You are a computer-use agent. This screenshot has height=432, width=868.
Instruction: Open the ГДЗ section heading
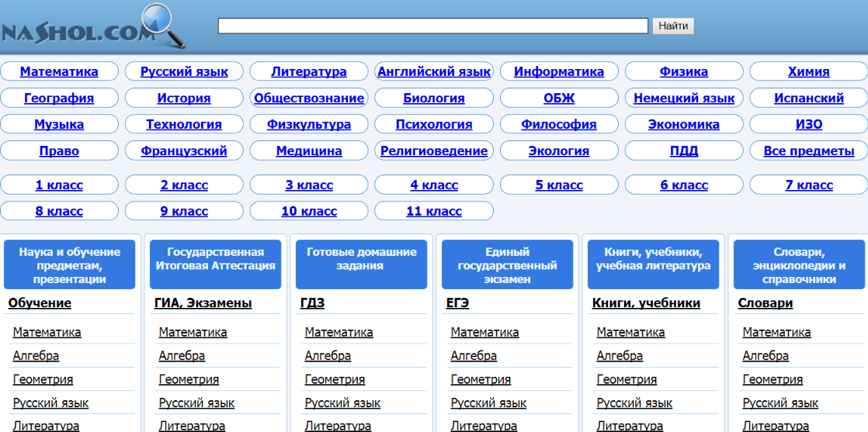coord(312,303)
